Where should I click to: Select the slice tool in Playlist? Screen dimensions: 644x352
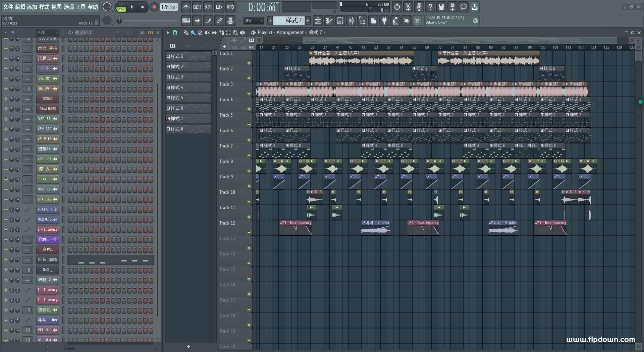(x=221, y=33)
